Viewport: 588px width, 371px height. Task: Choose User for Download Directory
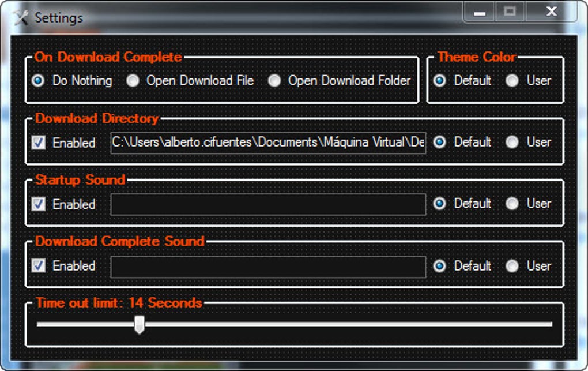512,143
